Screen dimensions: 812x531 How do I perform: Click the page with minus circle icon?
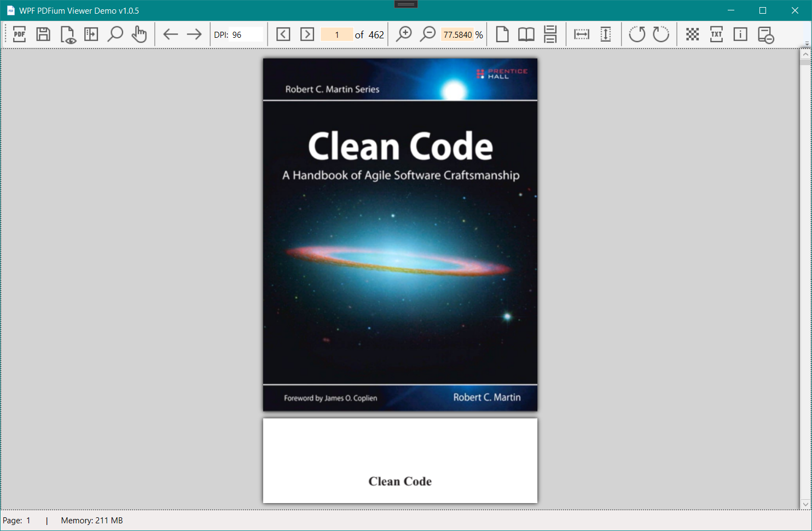point(765,34)
